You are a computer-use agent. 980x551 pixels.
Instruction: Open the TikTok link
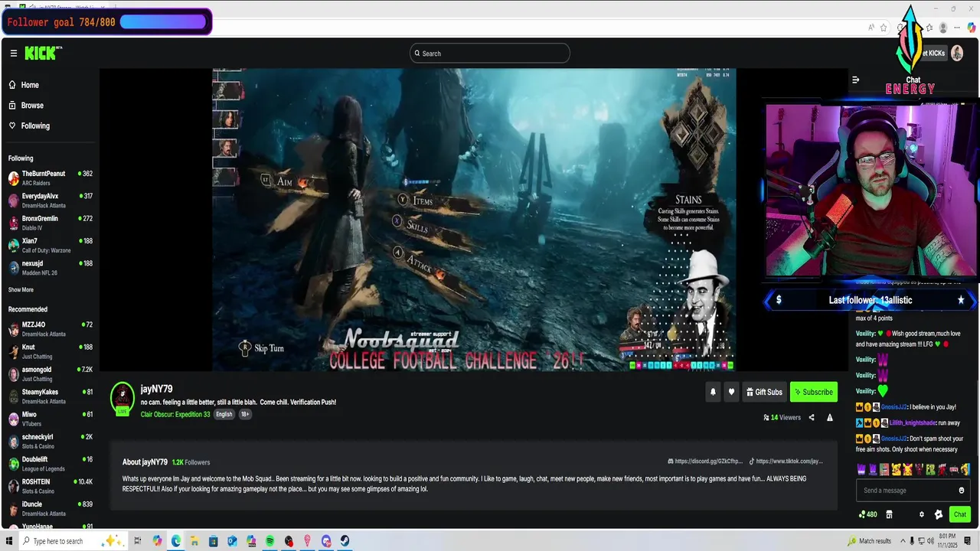click(x=786, y=461)
